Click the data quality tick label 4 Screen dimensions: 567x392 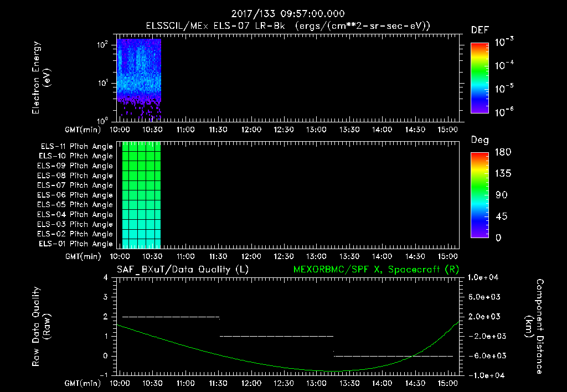(x=105, y=277)
